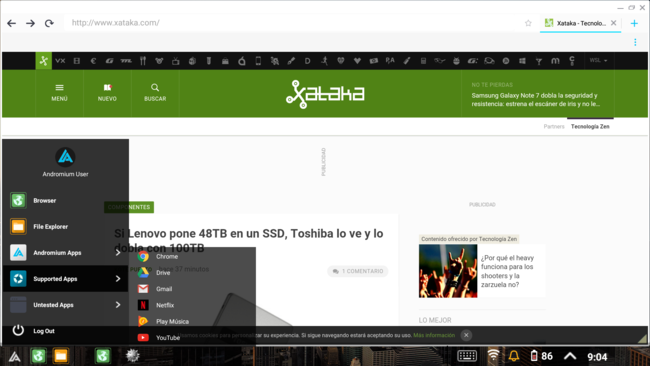The width and height of the screenshot is (650, 366).
Task: Open the browser three-dot options menu
Action: coord(635,42)
